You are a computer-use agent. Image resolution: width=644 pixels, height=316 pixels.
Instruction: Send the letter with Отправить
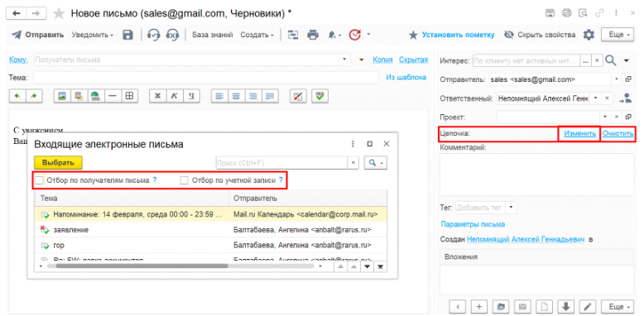click(x=38, y=35)
